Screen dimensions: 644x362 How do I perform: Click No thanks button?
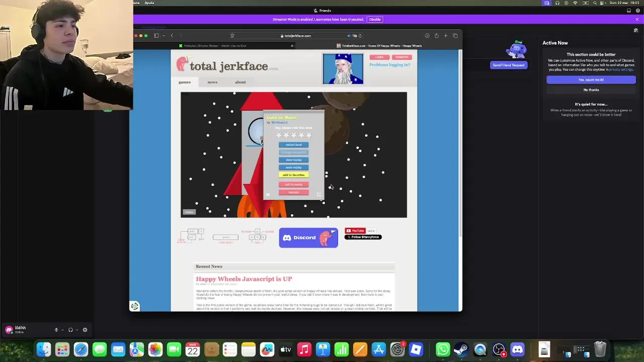[x=591, y=89]
